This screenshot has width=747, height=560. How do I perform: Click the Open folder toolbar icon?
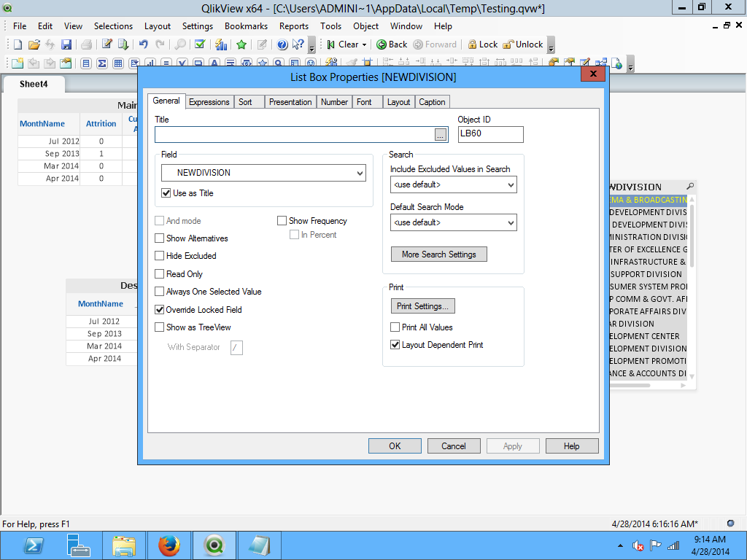(34, 44)
